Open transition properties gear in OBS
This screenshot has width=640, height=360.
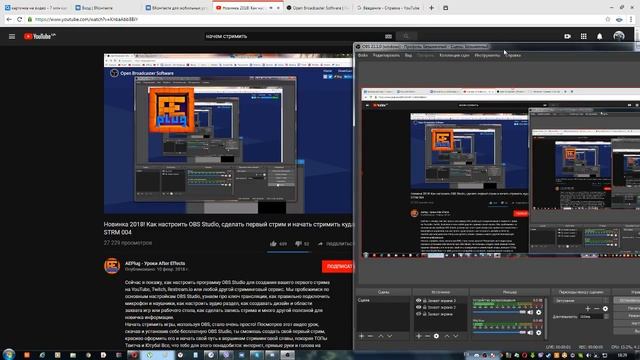605,309
